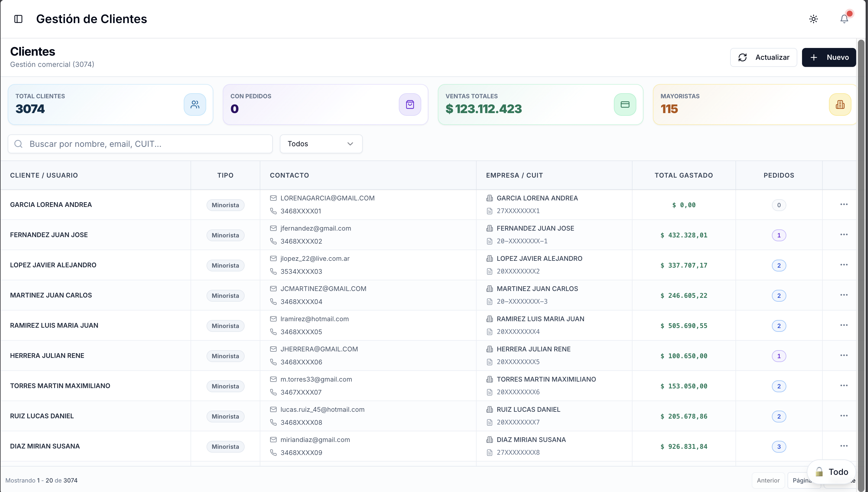Click the Anterior pagination button
Viewport: 868px width, 492px height.
point(768,480)
